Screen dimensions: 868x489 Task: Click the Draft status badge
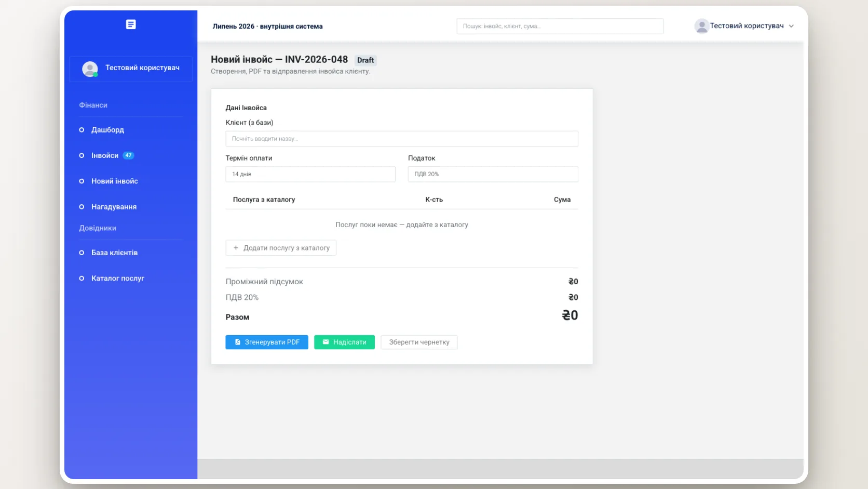point(365,60)
